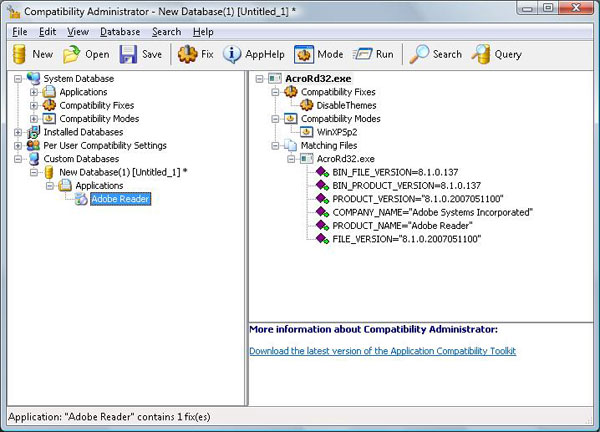
Task: Click the bold AcroRd32.exe root icon
Action: coord(274,78)
